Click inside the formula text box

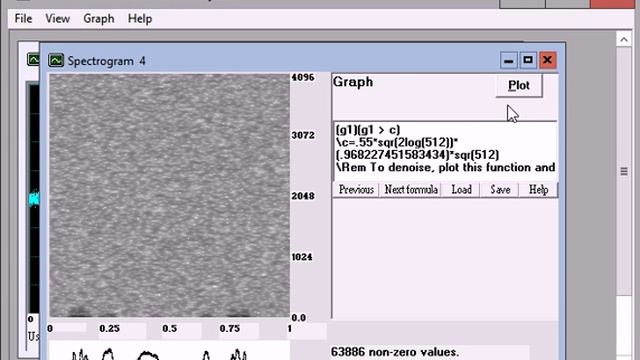445,151
